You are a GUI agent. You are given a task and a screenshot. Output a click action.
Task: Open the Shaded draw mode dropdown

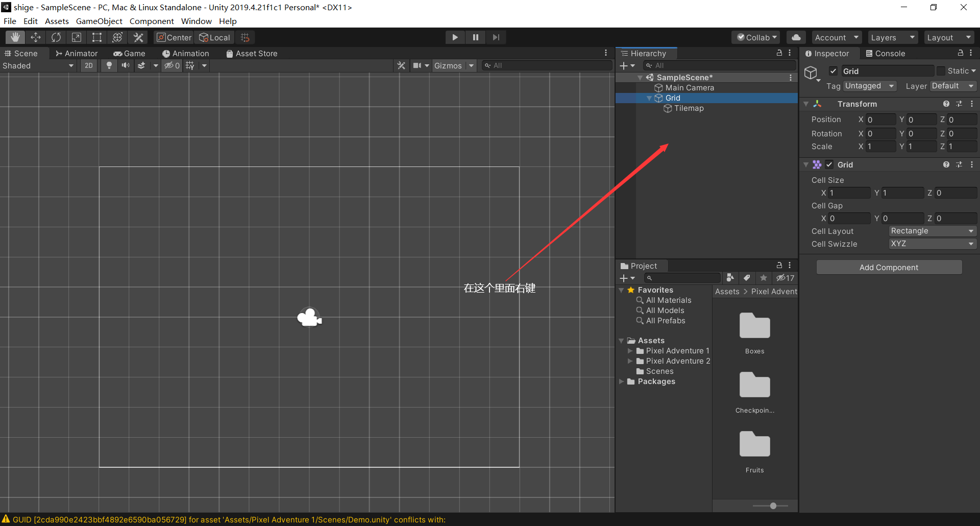[38, 65]
